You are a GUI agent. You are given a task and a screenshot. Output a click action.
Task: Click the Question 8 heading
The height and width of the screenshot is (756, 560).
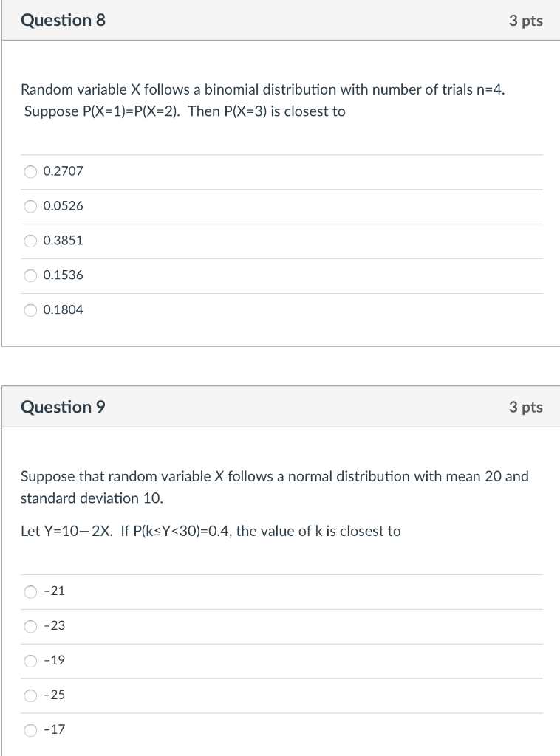pyautogui.click(x=63, y=20)
